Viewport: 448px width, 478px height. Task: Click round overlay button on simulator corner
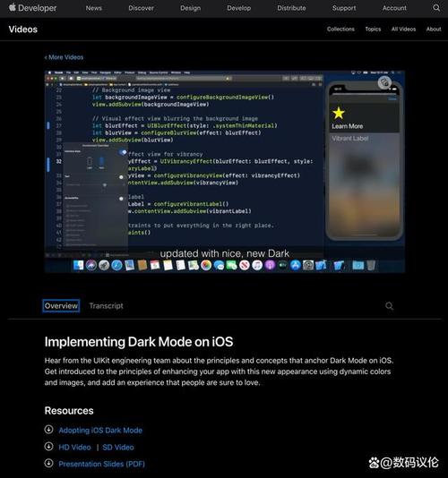pos(384,82)
